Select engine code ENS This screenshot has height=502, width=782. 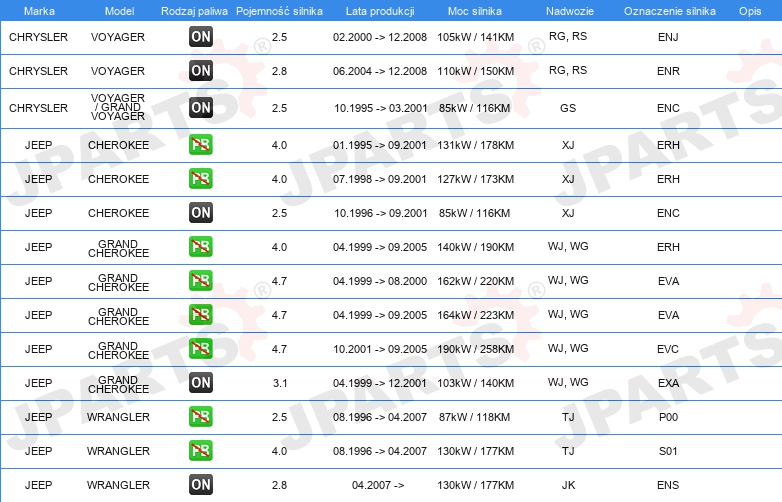(x=668, y=485)
